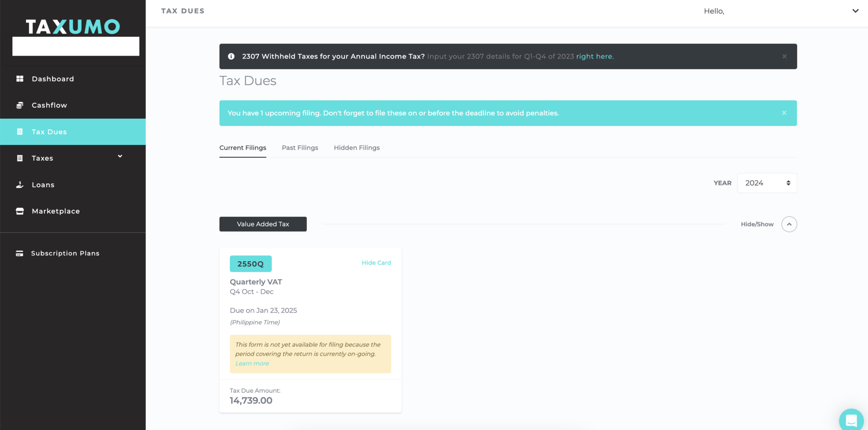The image size is (868, 430).
Task: Select the Subscription Plans card icon
Action: tap(19, 253)
